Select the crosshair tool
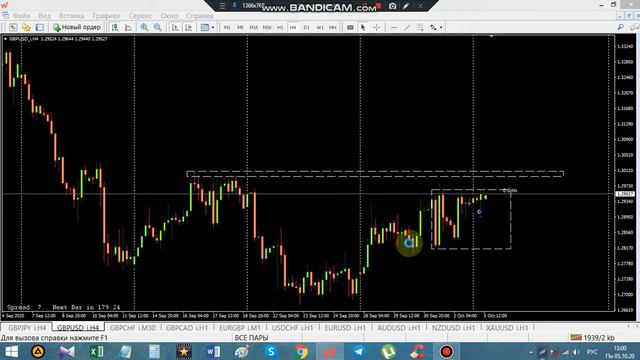640x360 pixels. tap(376, 27)
